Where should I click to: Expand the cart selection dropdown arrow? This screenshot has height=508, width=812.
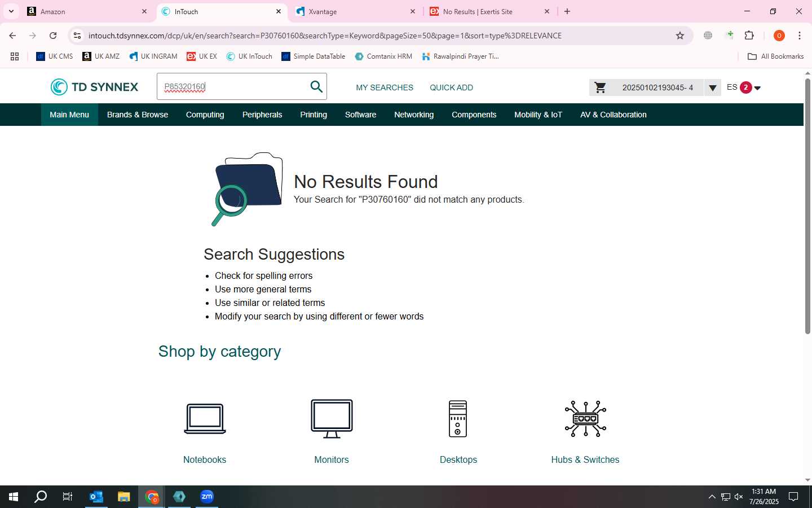[713, 87]
